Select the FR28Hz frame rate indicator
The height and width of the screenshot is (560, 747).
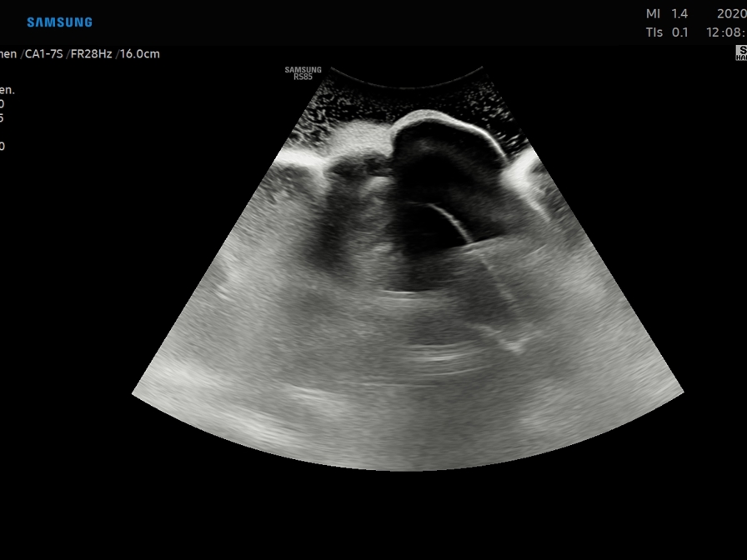[x=92, y=52]
